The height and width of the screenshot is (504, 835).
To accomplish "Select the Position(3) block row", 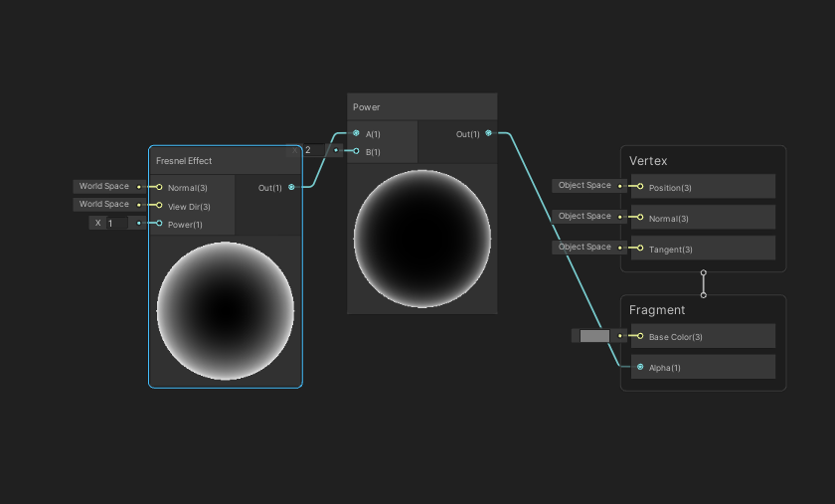I will tap(703, 187).
